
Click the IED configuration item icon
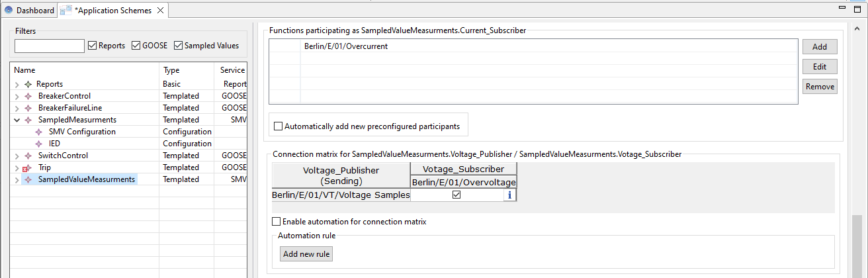(39, 144)
